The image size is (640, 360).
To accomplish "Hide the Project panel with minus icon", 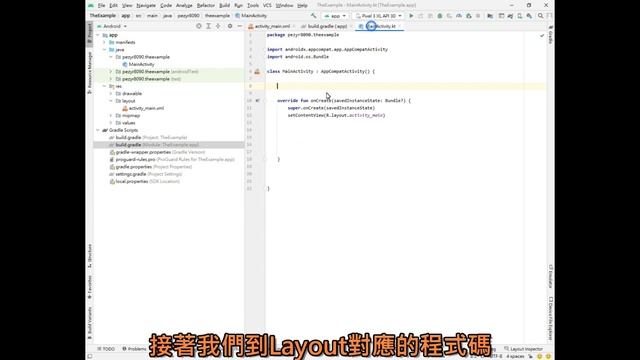I will pos(240,26).
